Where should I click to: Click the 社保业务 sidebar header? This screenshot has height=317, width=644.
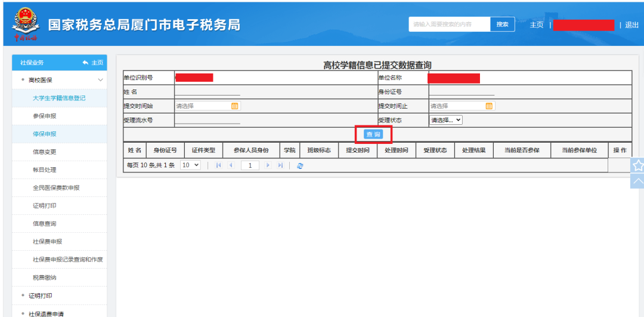pos(32,63)
